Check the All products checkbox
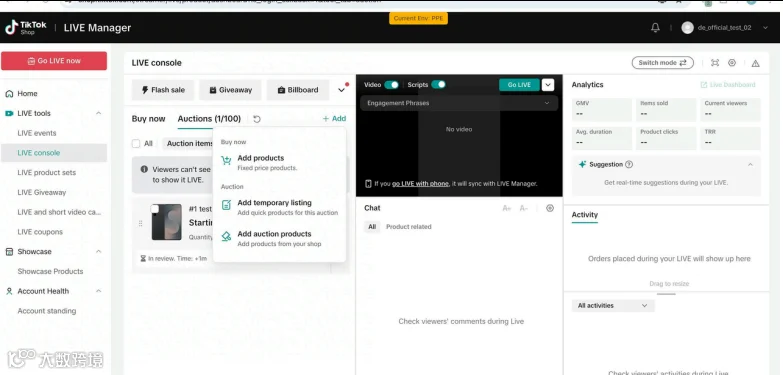 136,143
